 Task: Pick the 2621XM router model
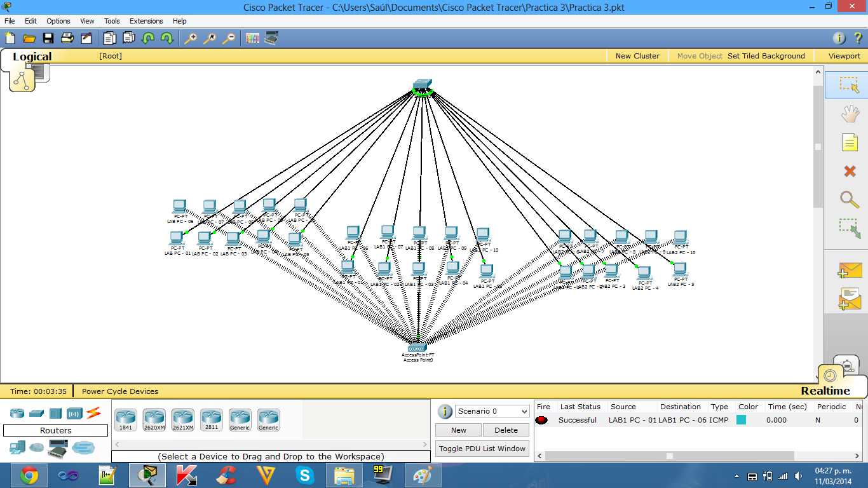(182, 420)
